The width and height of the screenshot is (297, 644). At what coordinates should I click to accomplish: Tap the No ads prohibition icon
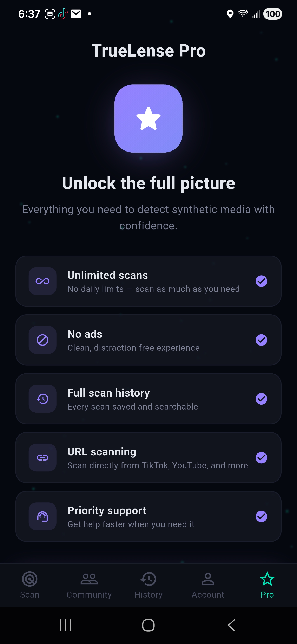[x=42, y=340]
